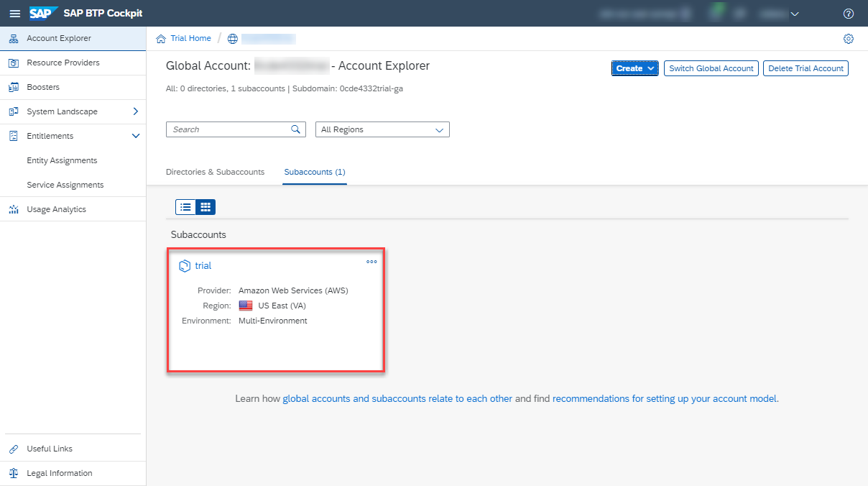Open trial subaccount three-dots menu
This screenshot has width=868, height=486.
[371, 262]
